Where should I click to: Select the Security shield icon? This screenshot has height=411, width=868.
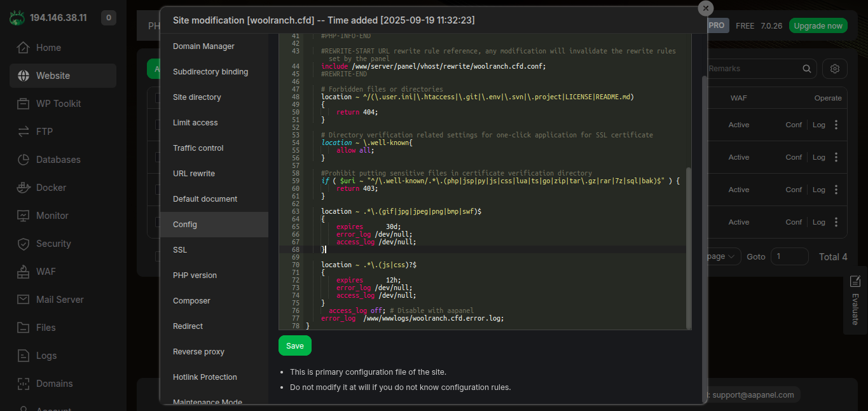point(24,244)
